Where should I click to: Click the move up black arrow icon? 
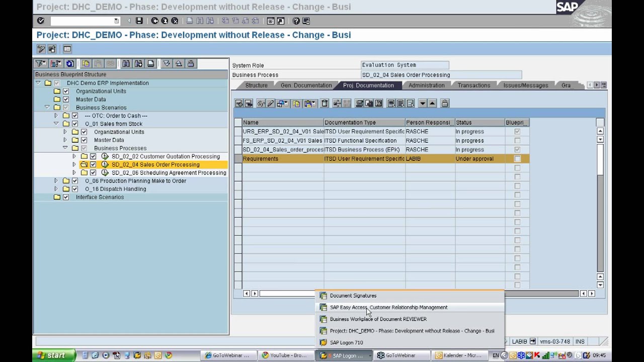[432, 104]
